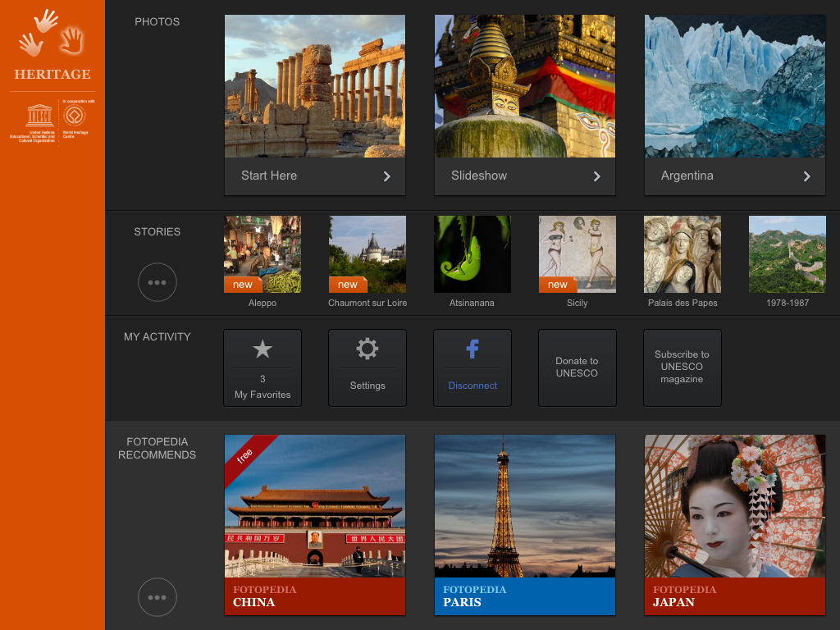This screenshot has width=840, height=630.
Task: Expand the Slideshow chevron arrow
Action: [x=597, y=176]
